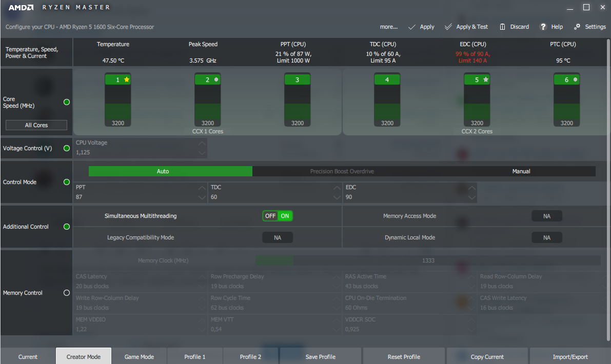This screenshot has width=611, height=364.
Task: Toggle Control Mode green indicator
Action: 67,182
